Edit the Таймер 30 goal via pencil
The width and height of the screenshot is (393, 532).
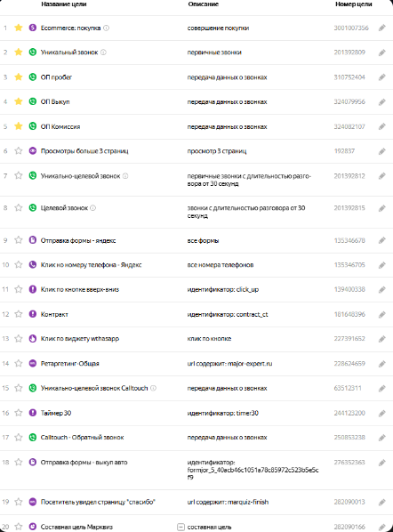coord(382,414)
